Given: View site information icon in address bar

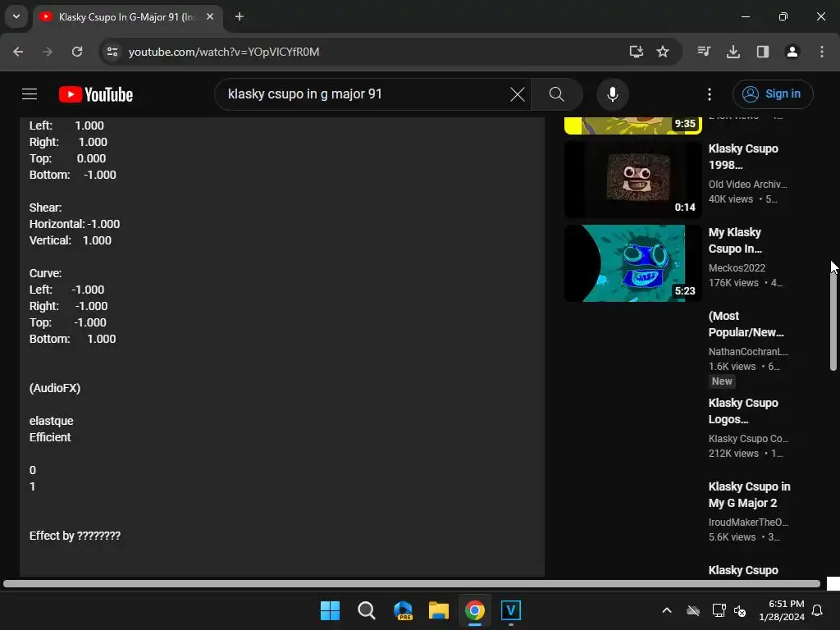Looking at the screenshot, I should coord(112,52).
